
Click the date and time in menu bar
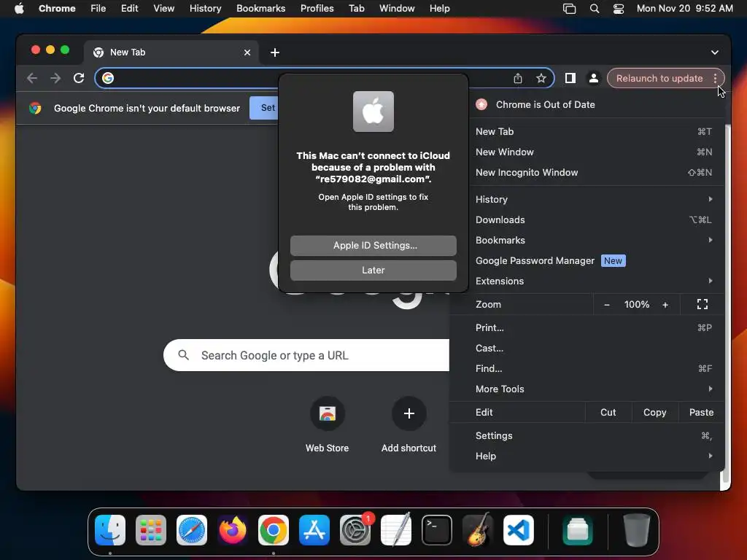pos(684,9)
